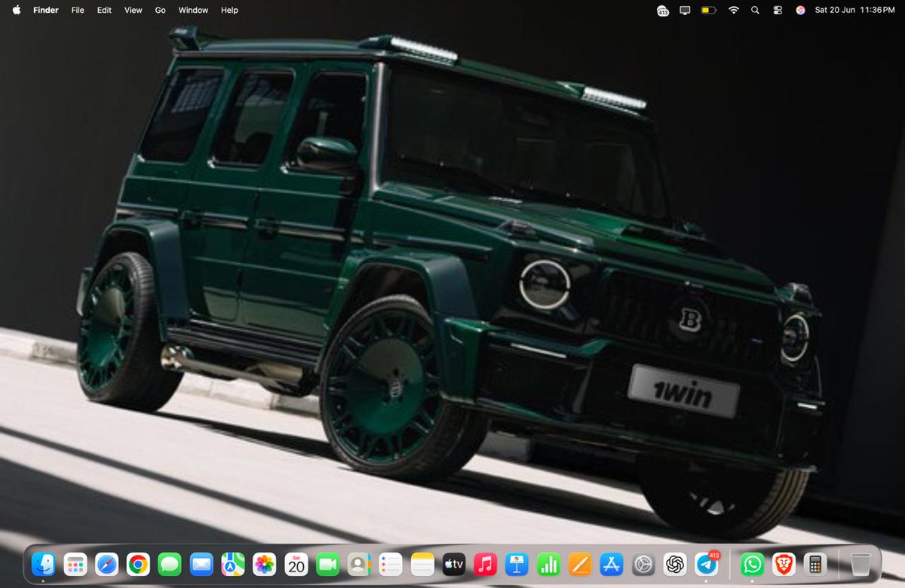Launch FaceTime from the Dock

tap(327, 564)
